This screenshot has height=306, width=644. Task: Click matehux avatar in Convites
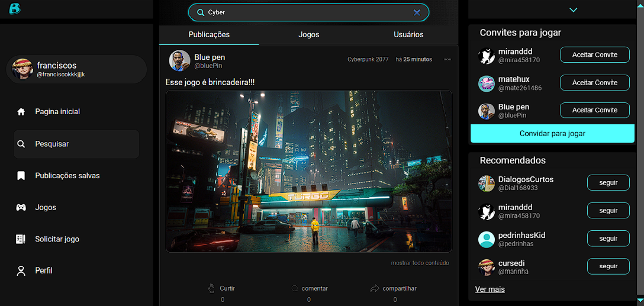487,83
